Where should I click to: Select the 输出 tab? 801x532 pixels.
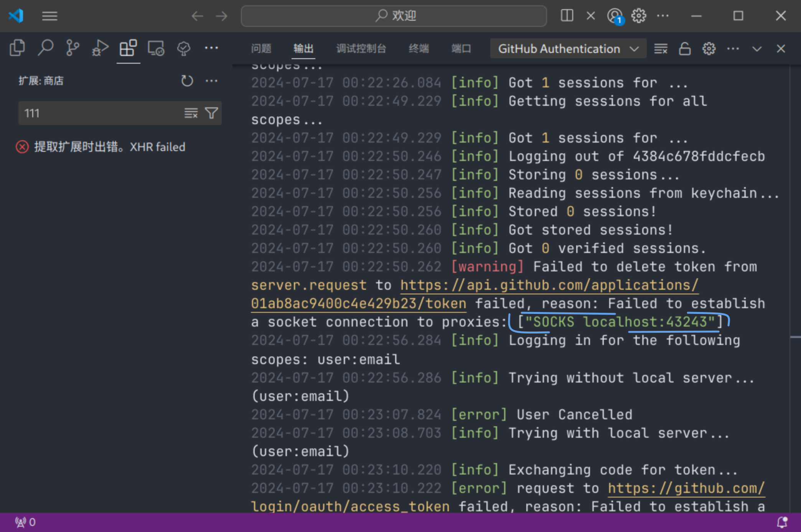303,49
